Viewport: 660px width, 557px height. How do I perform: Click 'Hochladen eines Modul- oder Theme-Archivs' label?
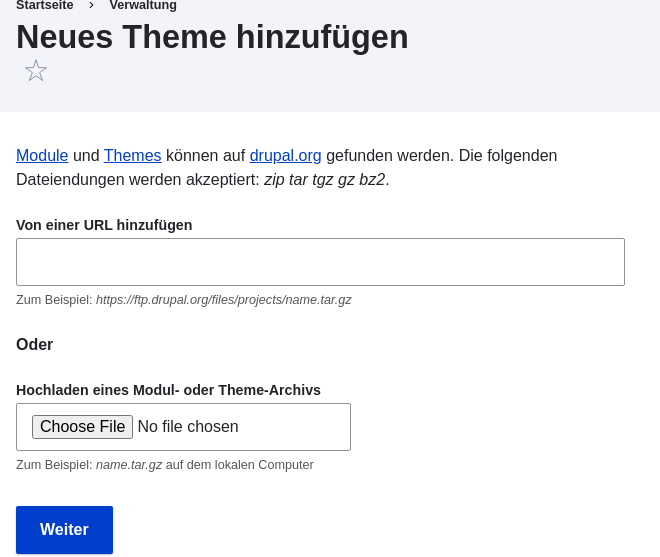[x=168, y=390]
